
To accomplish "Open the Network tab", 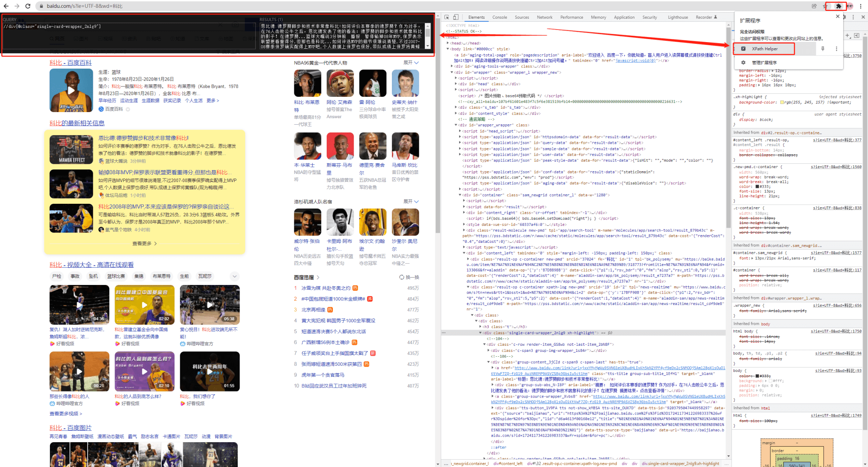I will pos(545,17).
